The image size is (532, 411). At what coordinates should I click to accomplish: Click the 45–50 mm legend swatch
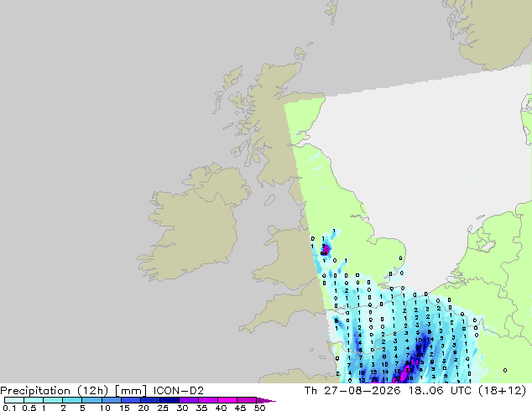pyautogui.click(x=247, y=400)
